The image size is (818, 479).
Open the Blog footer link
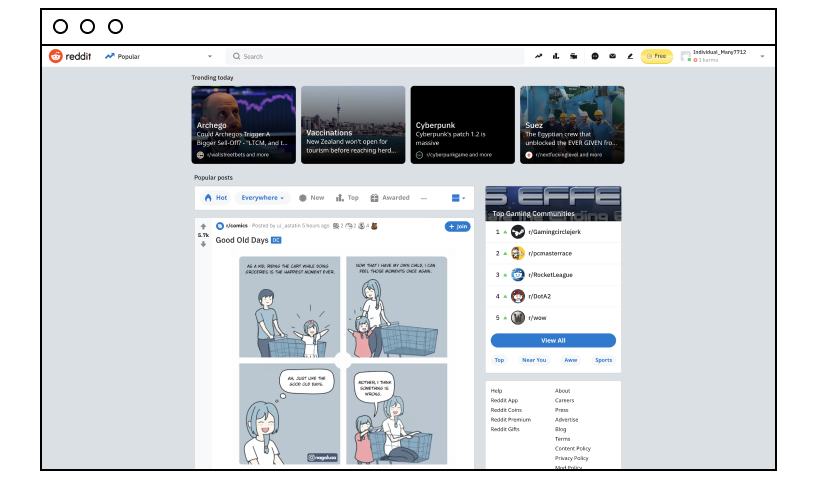click(560, 429)
